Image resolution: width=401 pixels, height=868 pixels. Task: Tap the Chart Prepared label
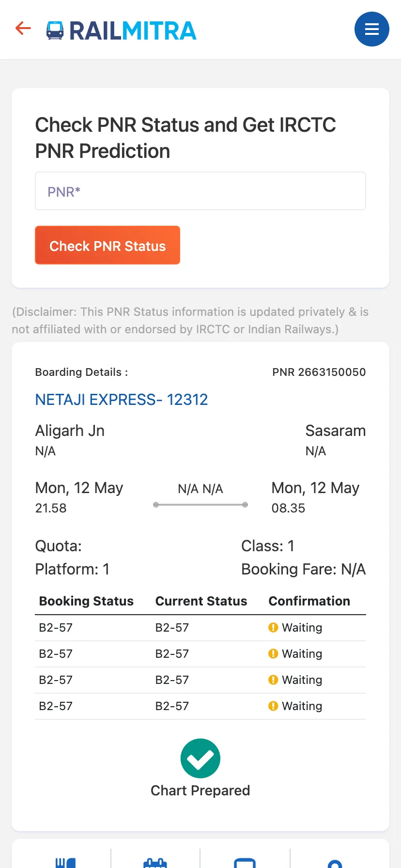click(x=200, y=790)
